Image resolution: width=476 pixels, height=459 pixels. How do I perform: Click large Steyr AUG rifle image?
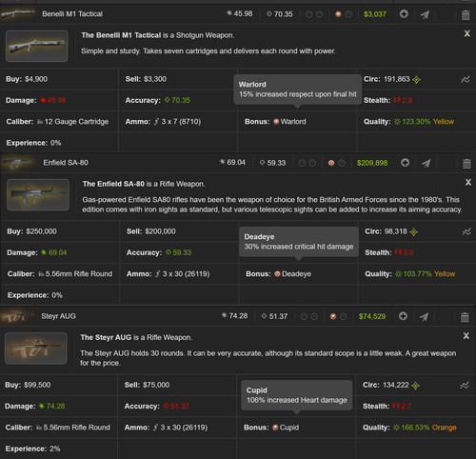pyautogui.click(x=36, y=349)
